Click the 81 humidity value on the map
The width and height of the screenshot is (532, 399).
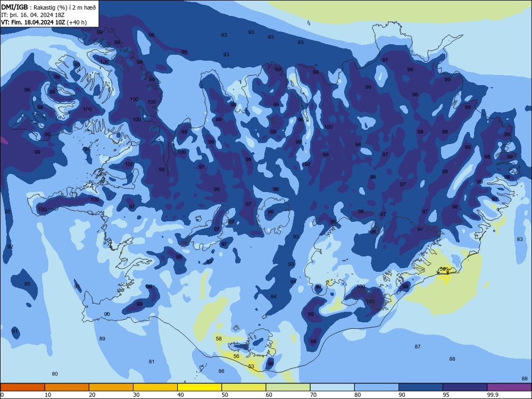(x=152, y=362)
